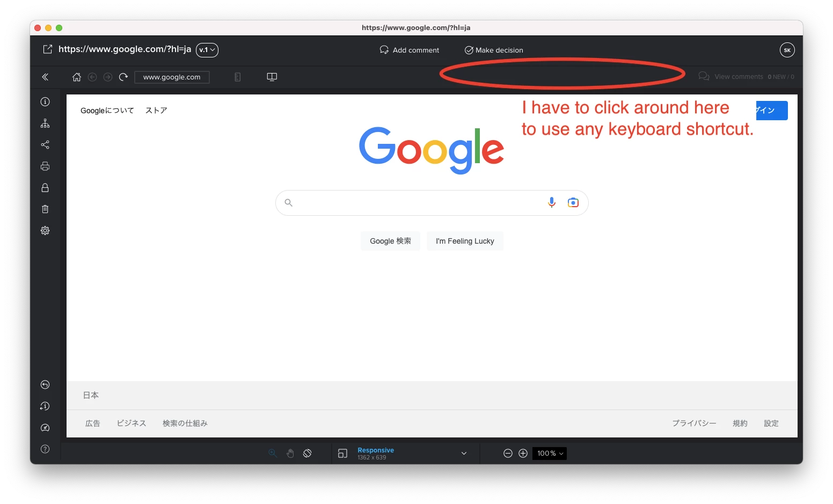
Task: Open the v.1 version dropdown
Action: point(207,50)
